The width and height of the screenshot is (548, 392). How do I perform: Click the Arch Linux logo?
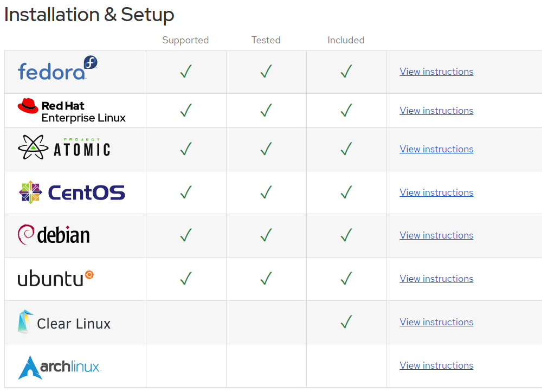point(60,367)
